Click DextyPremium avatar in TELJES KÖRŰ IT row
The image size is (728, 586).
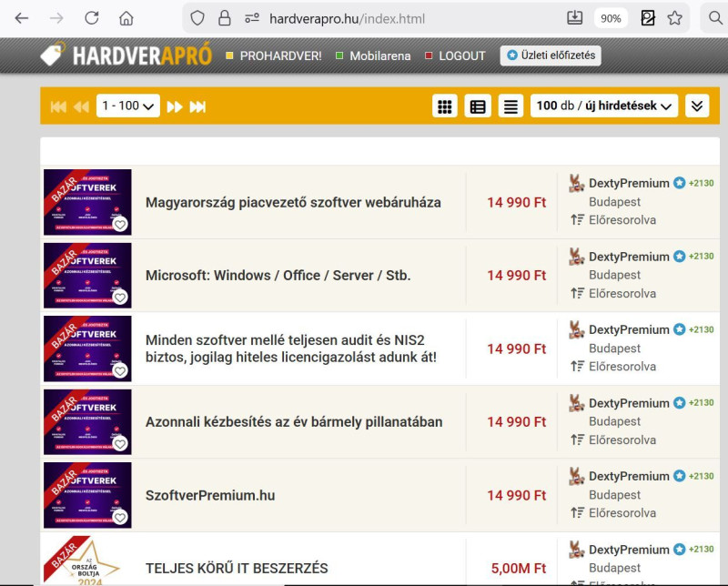click(576, 550)
